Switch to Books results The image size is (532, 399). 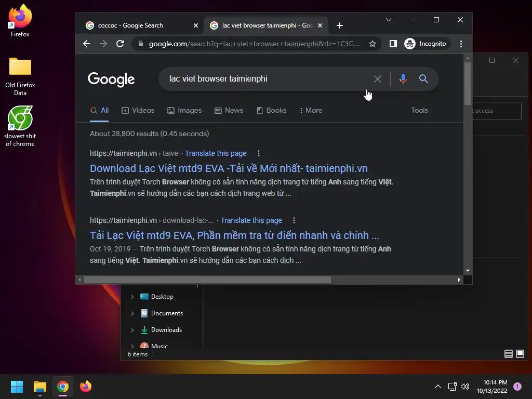(271, 111)
